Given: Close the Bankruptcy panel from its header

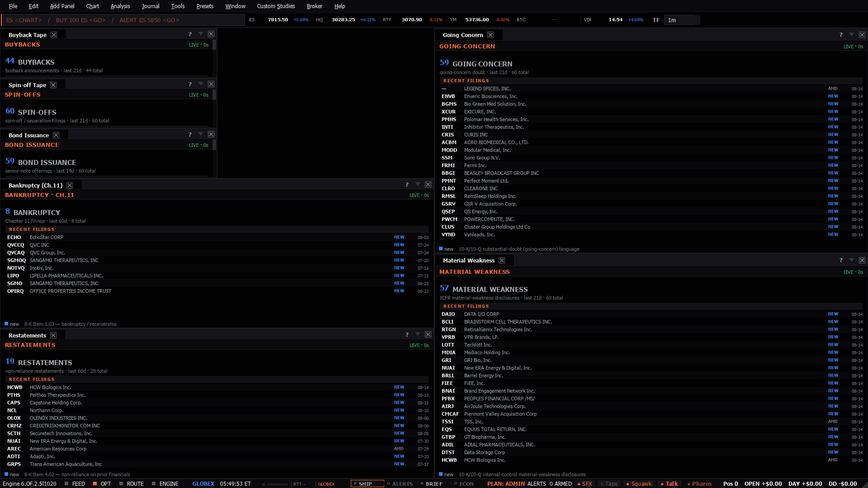Looking at the screenshot, I should [428, 185].
